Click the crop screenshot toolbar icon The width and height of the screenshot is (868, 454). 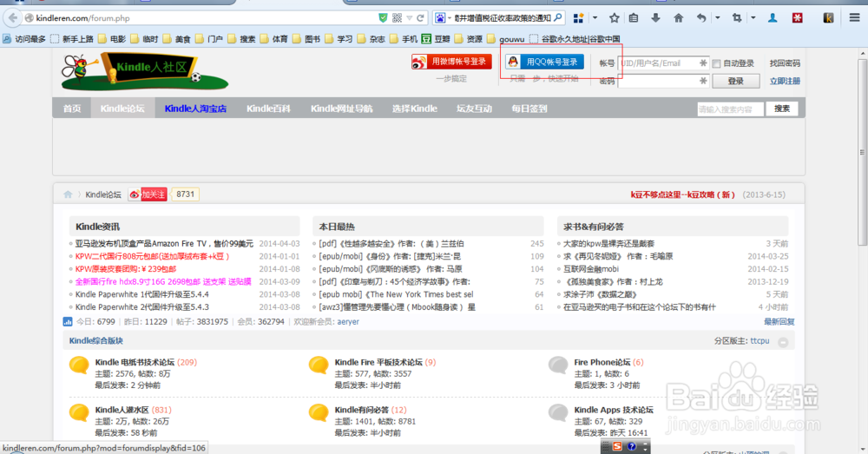tap(737, 17)
